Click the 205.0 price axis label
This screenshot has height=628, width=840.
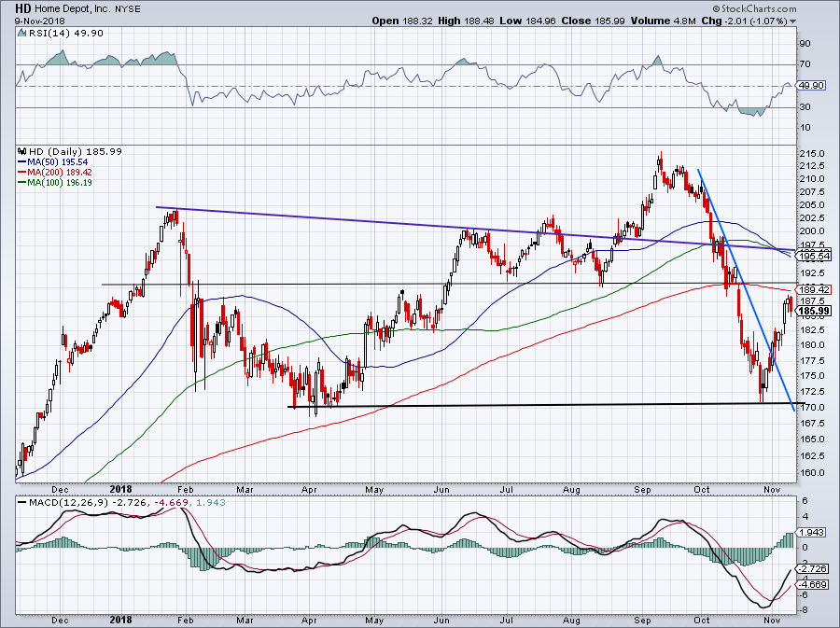[x=811, y=205]
